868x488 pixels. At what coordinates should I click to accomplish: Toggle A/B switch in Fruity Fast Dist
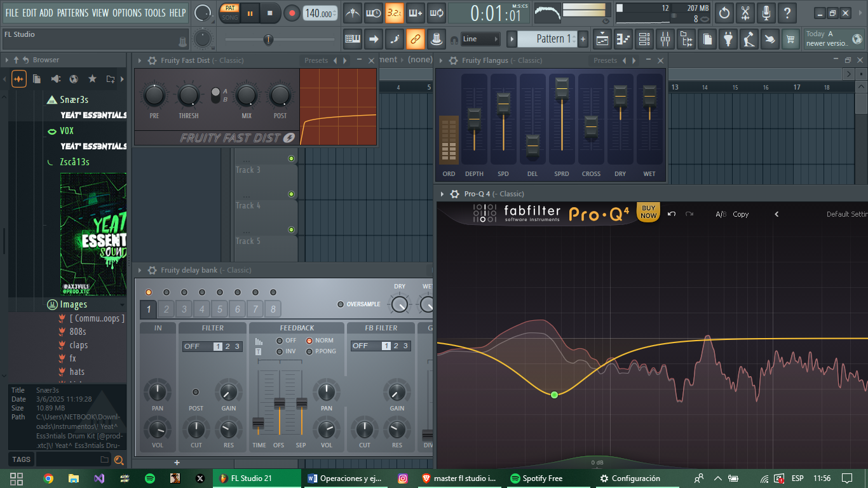pos(215,95)
